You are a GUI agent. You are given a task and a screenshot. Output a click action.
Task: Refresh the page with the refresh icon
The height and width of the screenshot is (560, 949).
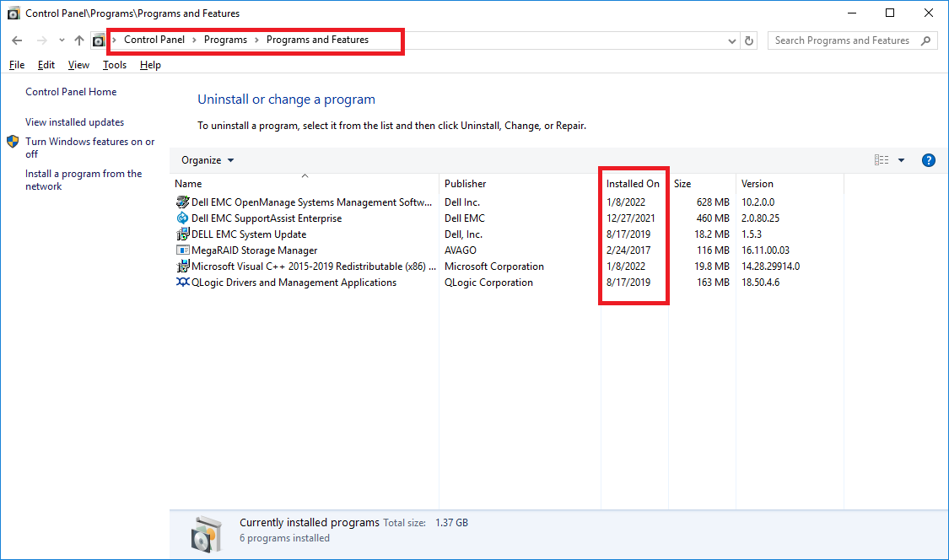[x=749, y=40]
